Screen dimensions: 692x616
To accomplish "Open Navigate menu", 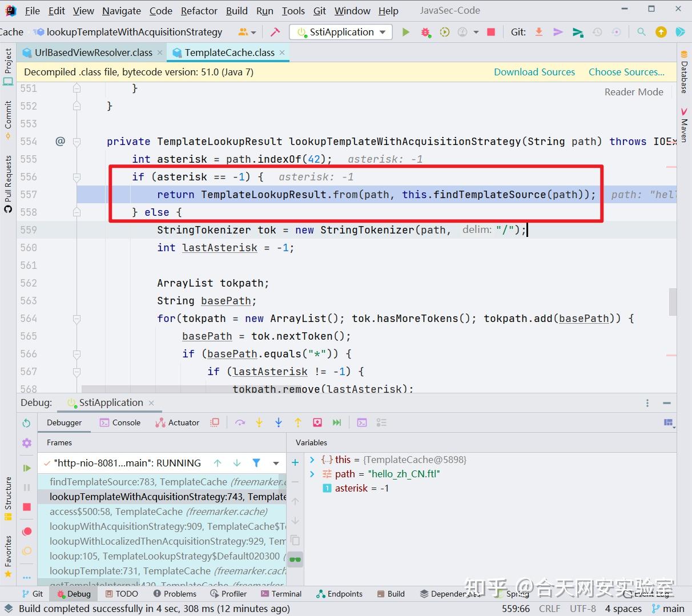I will tap(122, 11).
